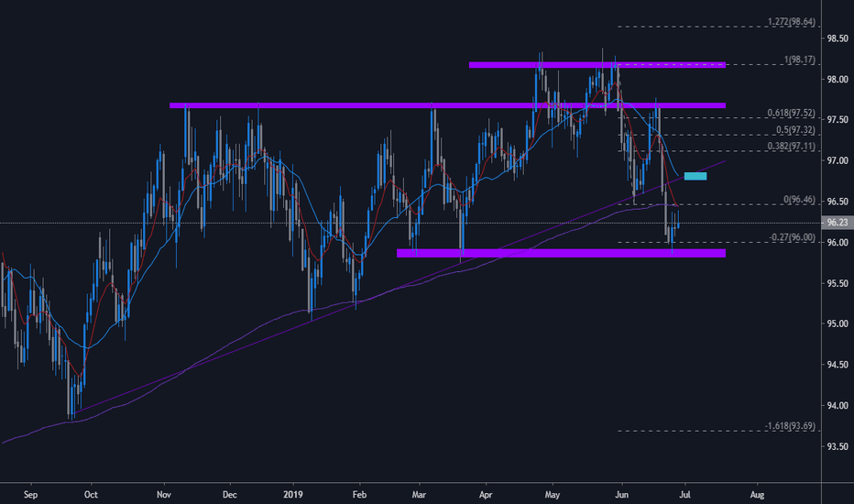Screen dimensions: 854x504
Task: Click the 94.50 price axis label
Action: [838, 365]
